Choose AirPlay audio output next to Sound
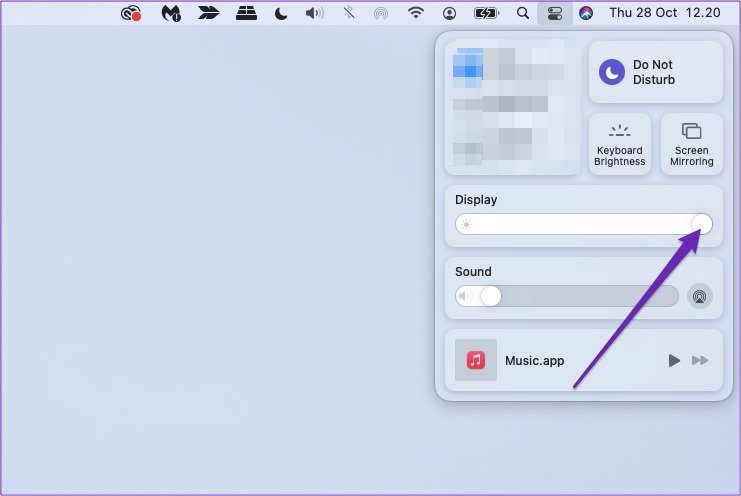This screenshot has width=741, height=496. click(x=699, y=296)
